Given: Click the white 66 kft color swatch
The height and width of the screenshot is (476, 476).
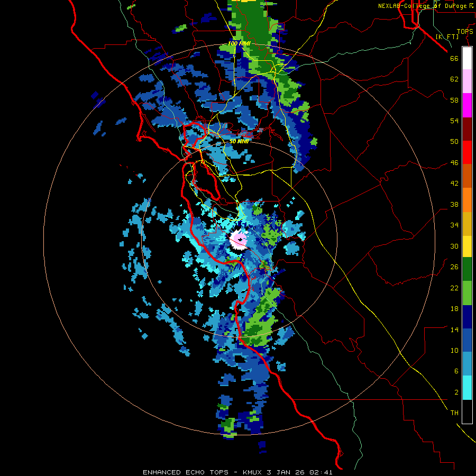Looking at the screenshot, I should pyautogui.click(x=467, y=58).
